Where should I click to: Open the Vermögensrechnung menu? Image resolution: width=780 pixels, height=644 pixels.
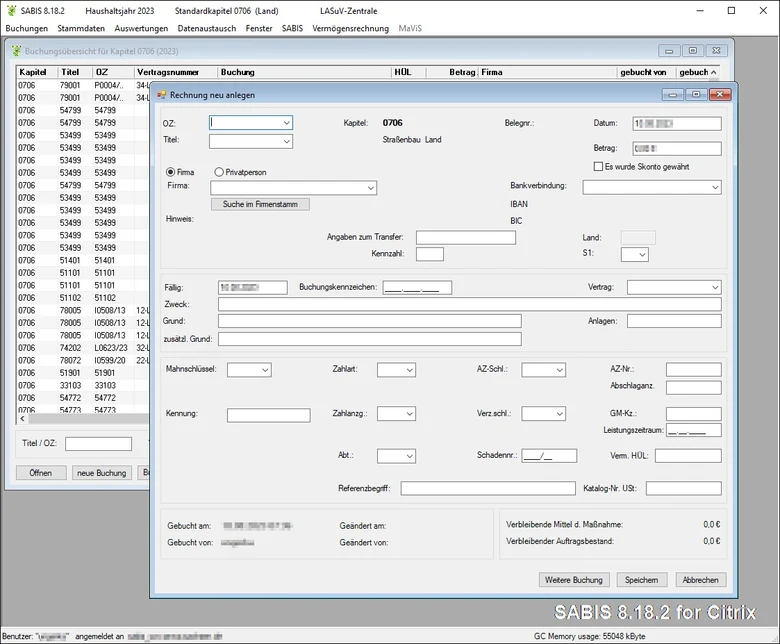(x=350, y=28)
